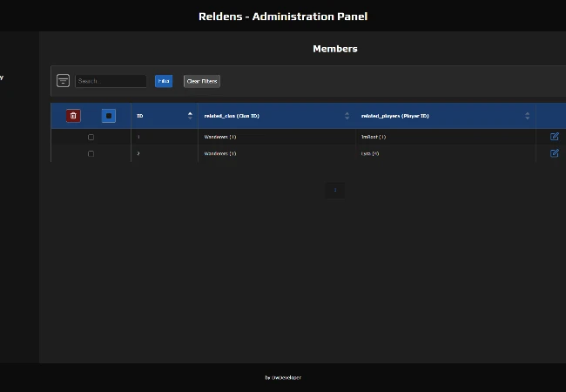Tick the checkbox for row ID 1
This screenshot has width=566, height=392.
pyautogui.click(x=91, y=137)
